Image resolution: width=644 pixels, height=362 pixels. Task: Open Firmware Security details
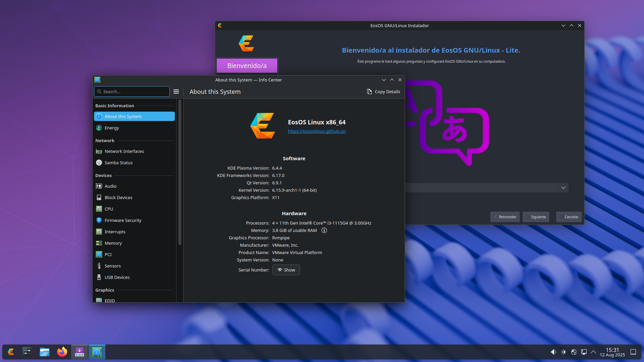(x=123, y=220)
